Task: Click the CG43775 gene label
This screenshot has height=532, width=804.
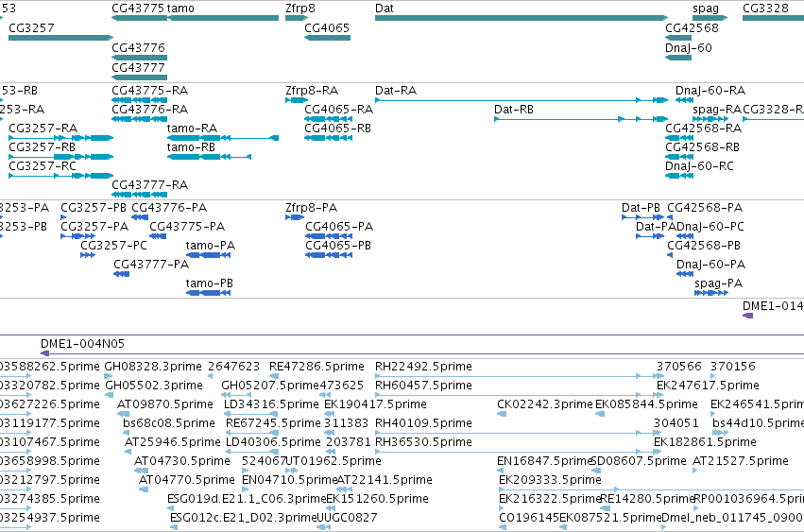Action: [138, 9]
